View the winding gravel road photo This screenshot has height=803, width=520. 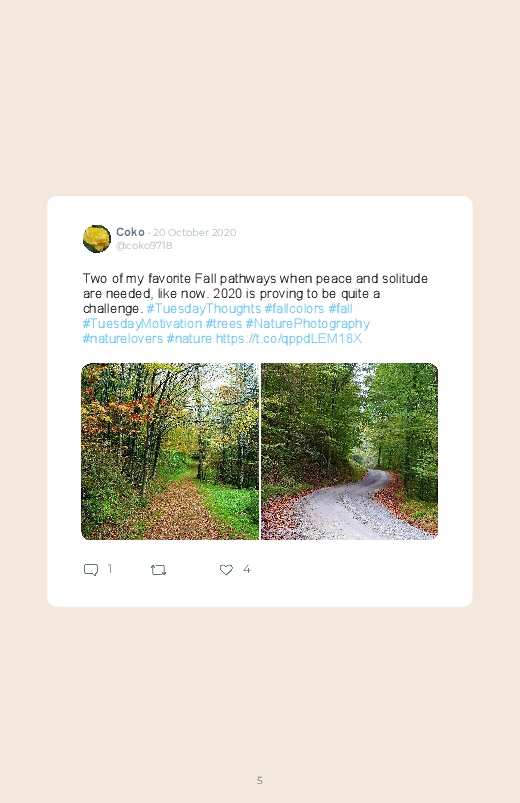click(349, 451)
